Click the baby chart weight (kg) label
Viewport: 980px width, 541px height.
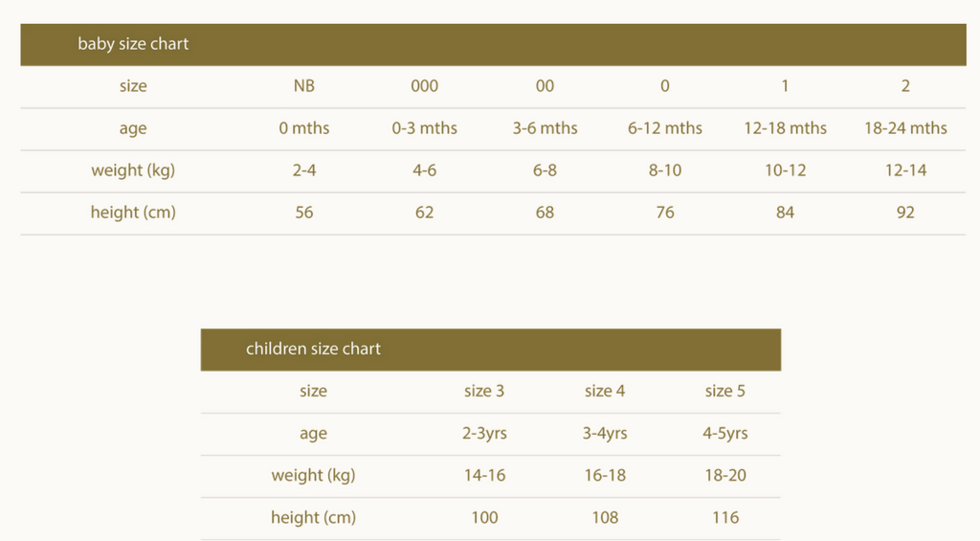pyautogui.click(x=133, y=170)
